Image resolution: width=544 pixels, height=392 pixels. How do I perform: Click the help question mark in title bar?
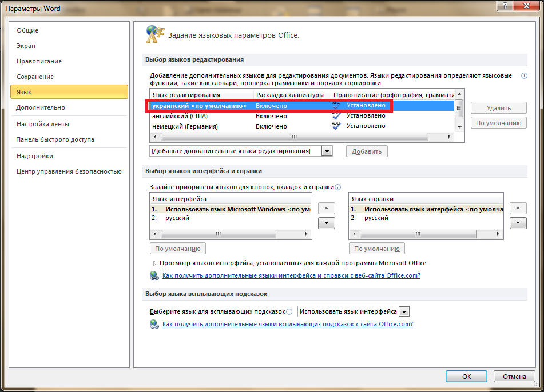505,6
